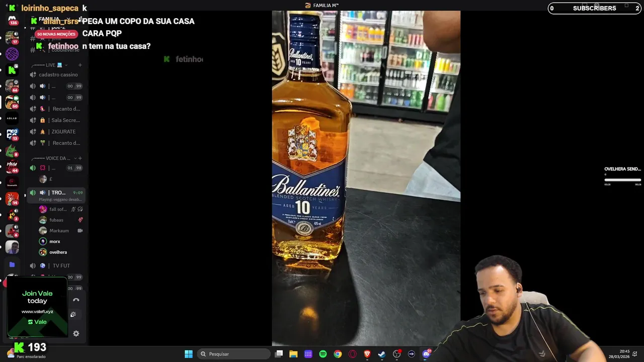Open Brave browser from taskbar

(367, 354)
